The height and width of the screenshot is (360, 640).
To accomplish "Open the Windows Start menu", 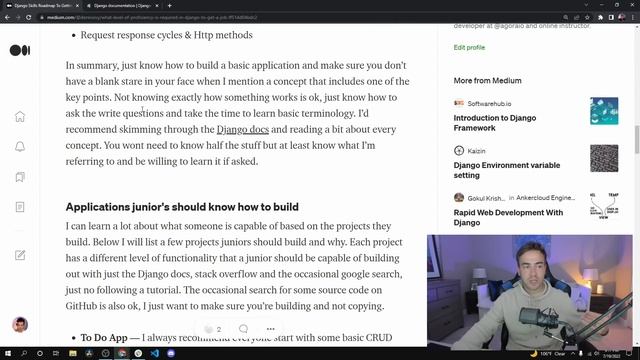I will (x=7, y=353).
